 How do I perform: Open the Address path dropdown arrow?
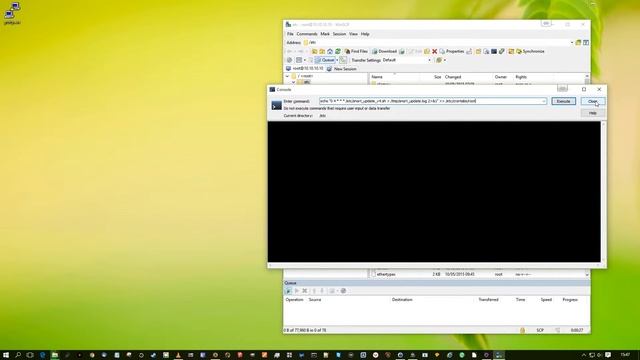tap(572, 42)
